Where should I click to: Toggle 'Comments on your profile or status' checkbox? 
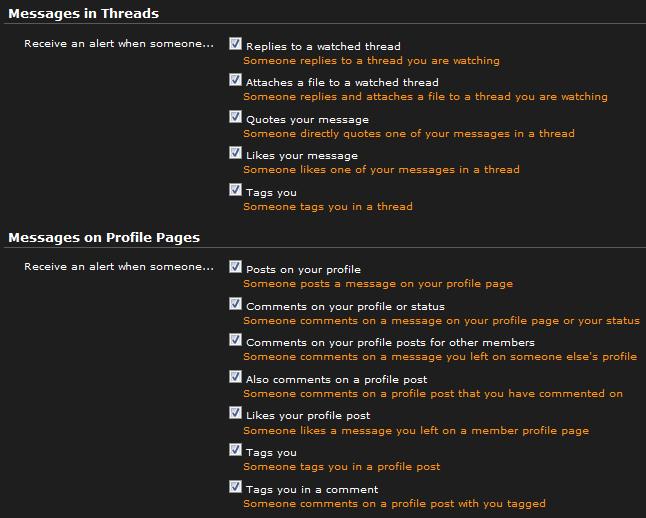(x=236, y=304)
